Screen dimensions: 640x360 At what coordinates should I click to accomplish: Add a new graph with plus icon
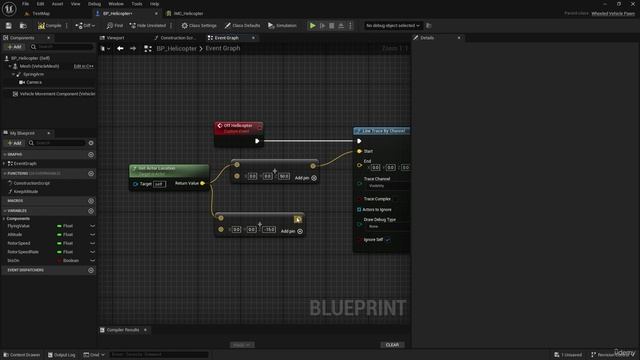(91, 155)
